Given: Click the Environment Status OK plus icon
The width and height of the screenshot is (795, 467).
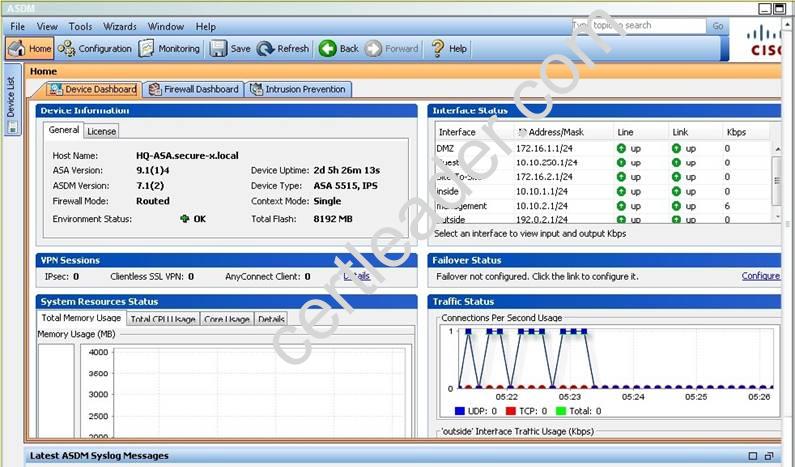Looking at the screenshot, I should pos(185,219).
